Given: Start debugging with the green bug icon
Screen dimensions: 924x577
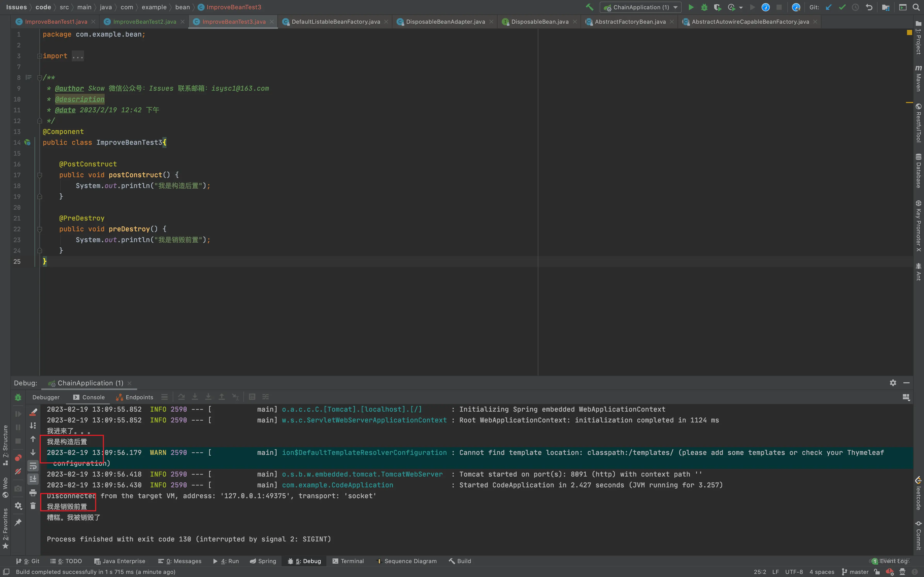Looking at the screenshot, I should [704, 7].
